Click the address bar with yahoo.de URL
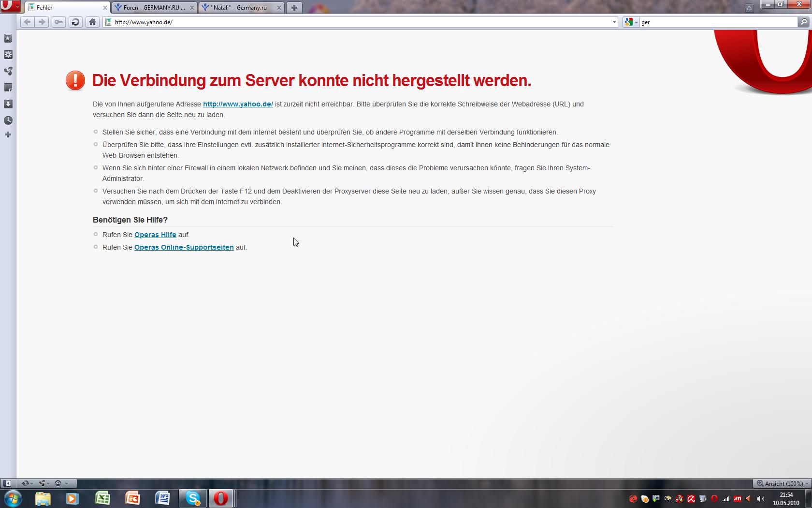Viewport: 812px width, 508px height. pyautogui.click(x=358, y=22)
